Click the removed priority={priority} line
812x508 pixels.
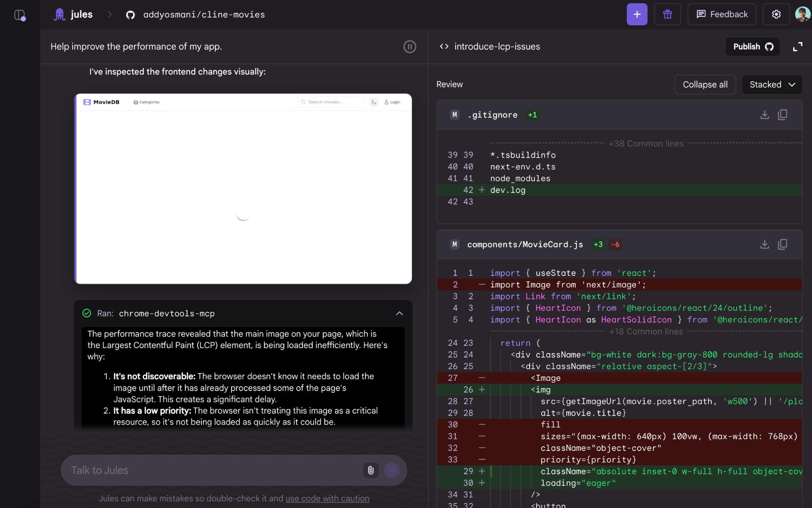[x=619, y=460]
